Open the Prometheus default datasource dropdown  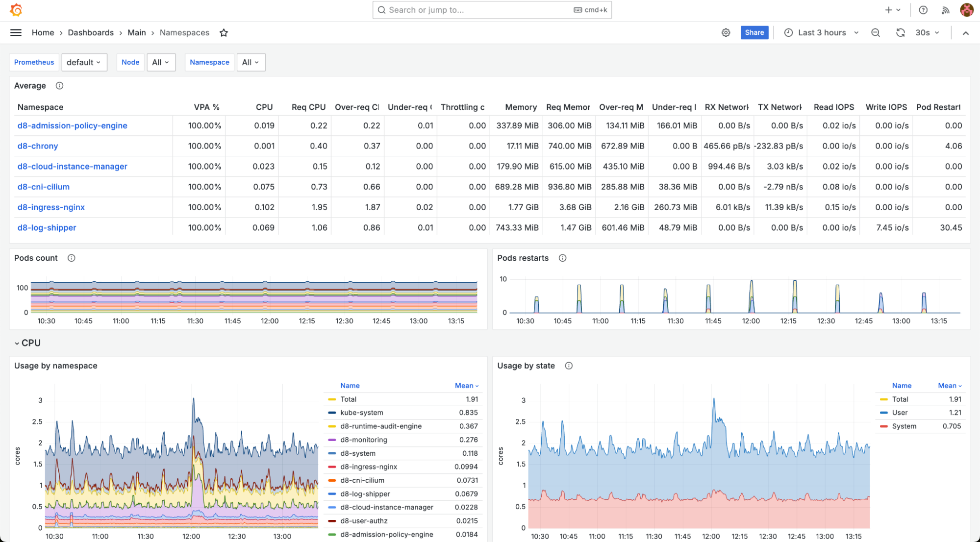pyautogui.click(x=84, y=62)
